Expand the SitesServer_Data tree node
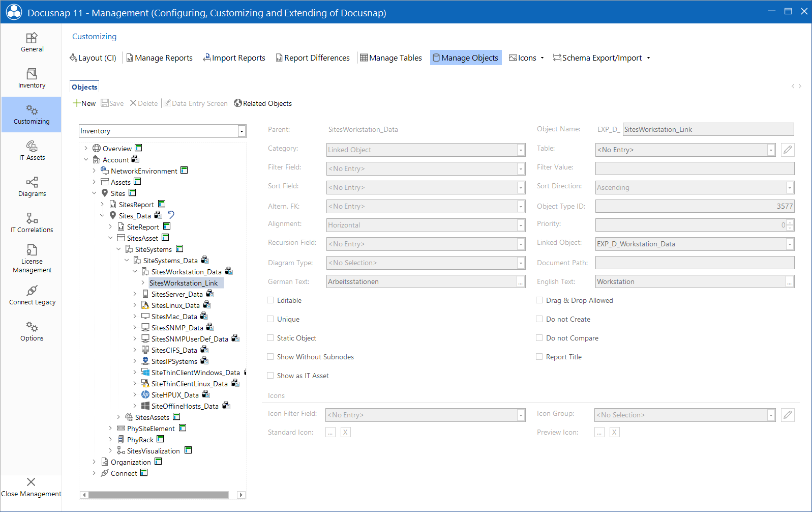The image size is (812, 512). pyautogui.click(x=134, y=294)
